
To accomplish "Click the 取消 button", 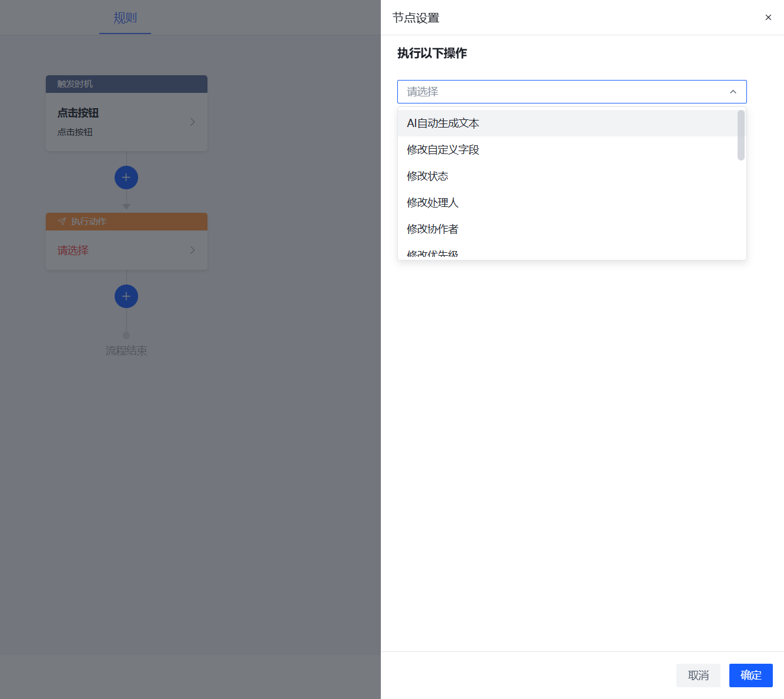I will [698, 675].
